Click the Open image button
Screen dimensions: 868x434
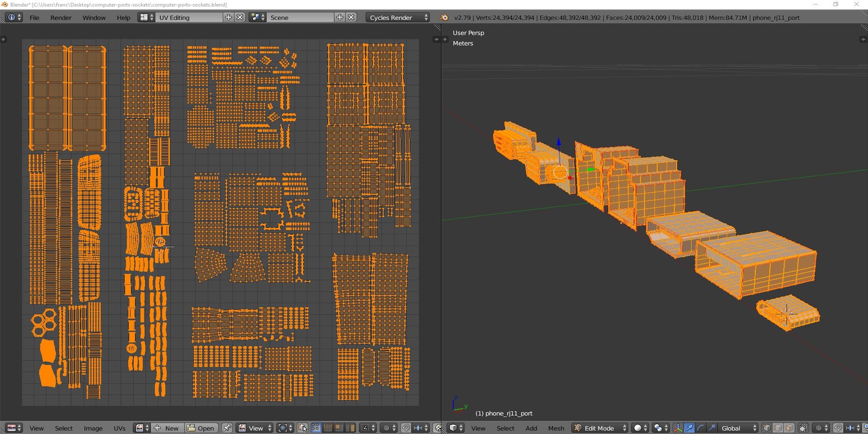pos(202,428)
